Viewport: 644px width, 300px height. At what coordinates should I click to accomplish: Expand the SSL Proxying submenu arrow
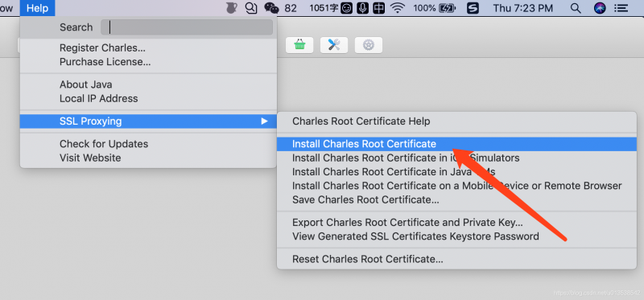[x=264, y=121]
